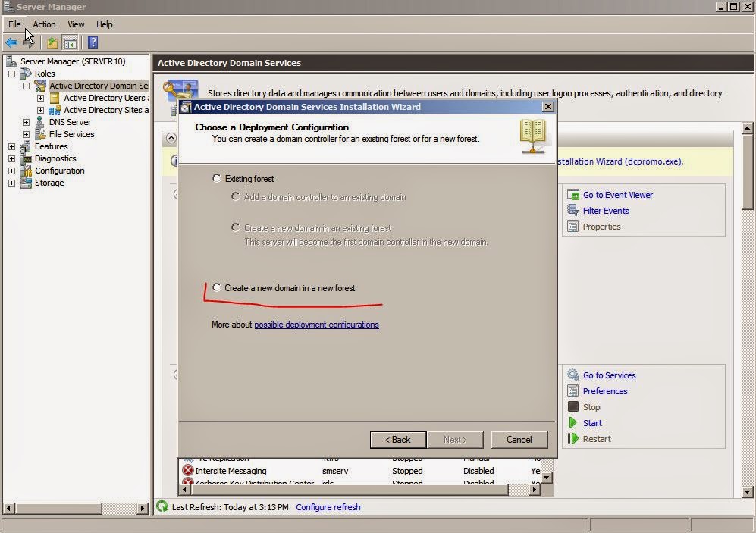Select the Existing forest radio button
Screen dimensions: 756x533
[x=217, y=178]
